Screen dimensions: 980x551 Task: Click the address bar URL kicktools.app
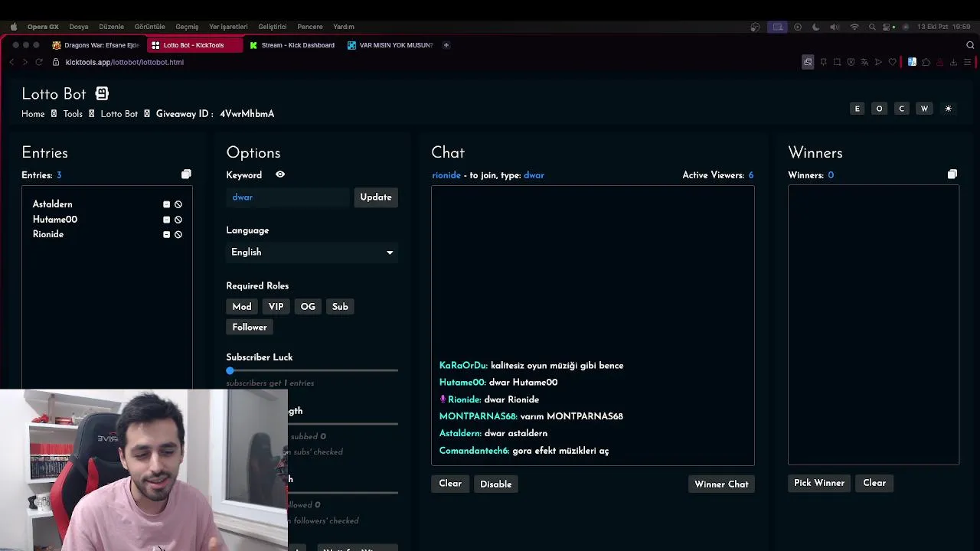(x=125, y=62)
